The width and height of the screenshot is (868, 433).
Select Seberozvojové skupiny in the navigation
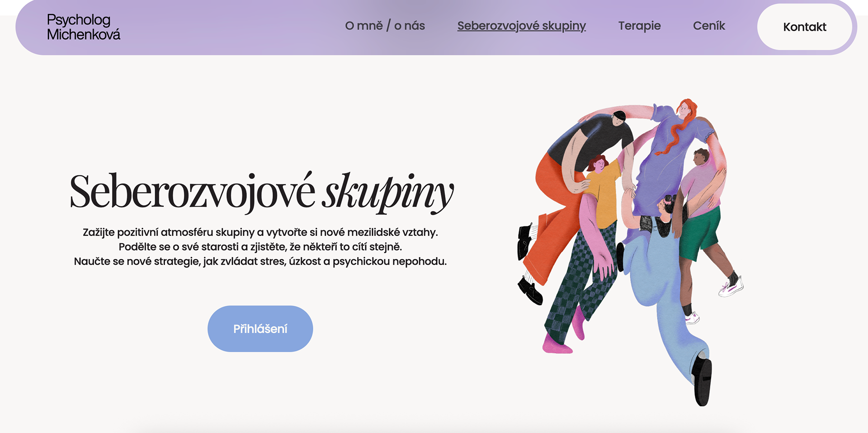pyautogui.click(x=521, y=26)
